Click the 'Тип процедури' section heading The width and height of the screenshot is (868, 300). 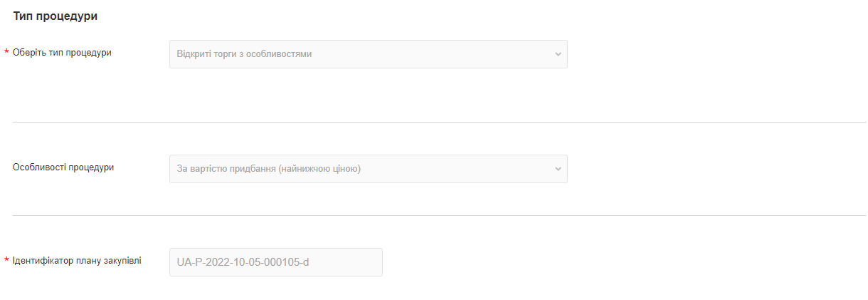pyautogui.click(x=55, y=16)
